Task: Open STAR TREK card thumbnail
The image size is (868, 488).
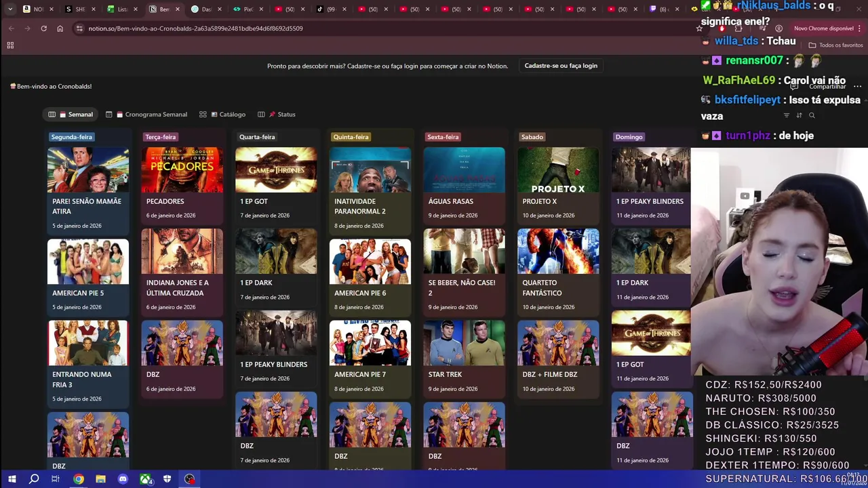Action: tap(464, 343)
